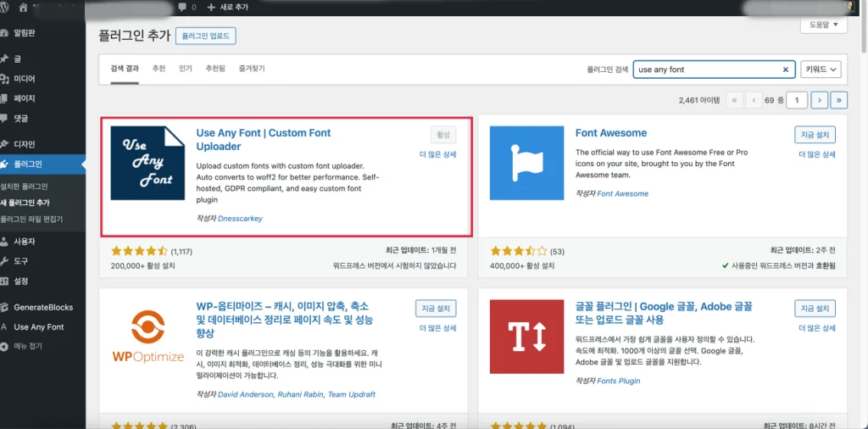The image size is (868, 429).
Task: Click the 미디어 icon in sidebar
Action: tap(4, 79)
